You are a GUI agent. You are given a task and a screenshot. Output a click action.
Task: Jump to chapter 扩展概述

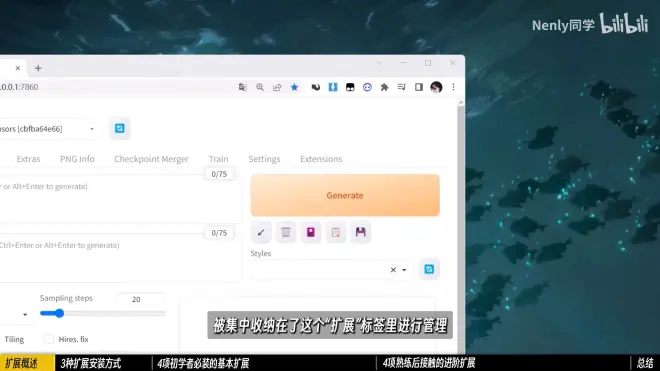point(22,363)
